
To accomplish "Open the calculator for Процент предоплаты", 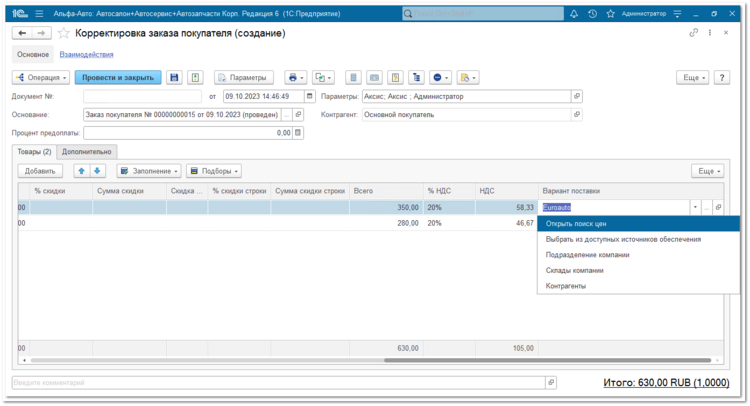I will (x=298, y=132).
